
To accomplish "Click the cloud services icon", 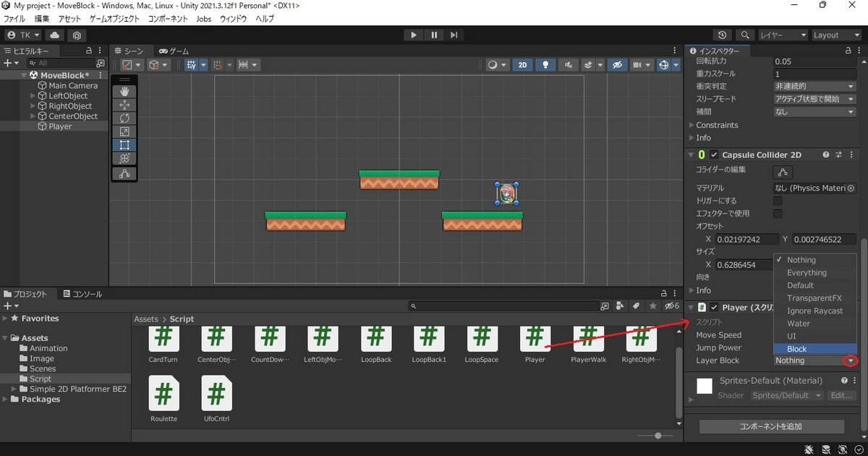I will [55, 35].
